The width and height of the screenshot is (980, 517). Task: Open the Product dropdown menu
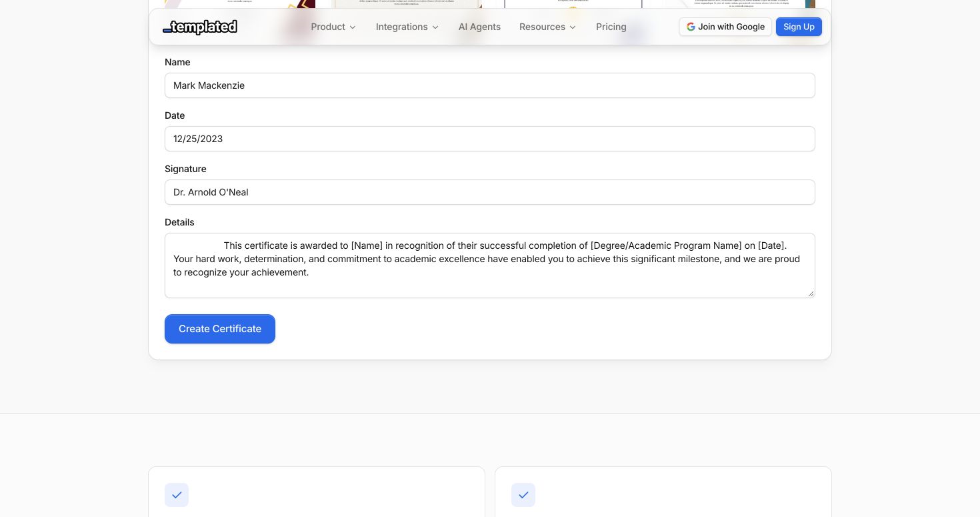point(333,27)
